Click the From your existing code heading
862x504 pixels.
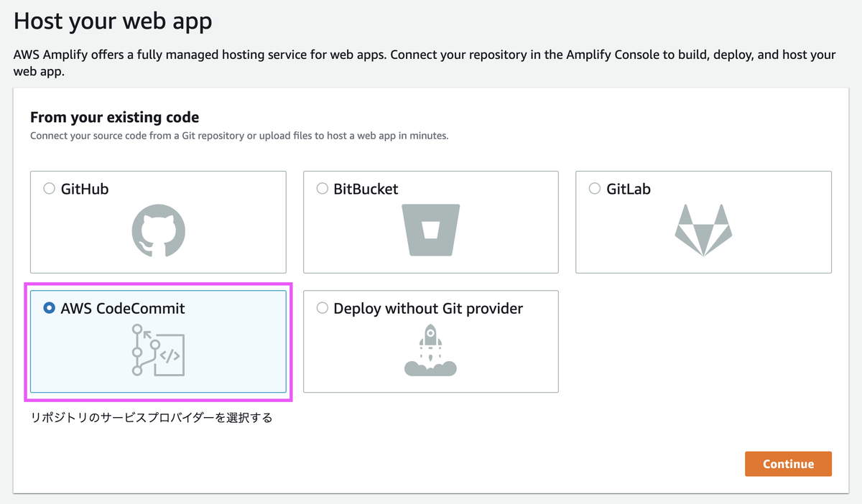115,117
